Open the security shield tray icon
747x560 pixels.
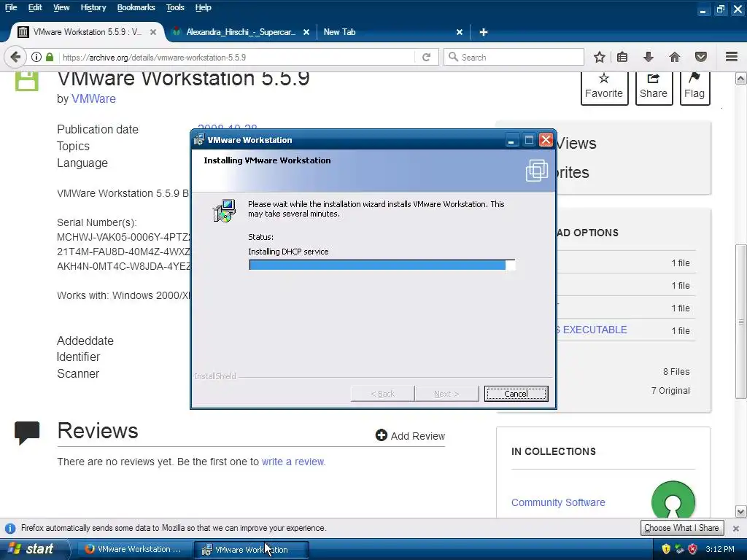666,549
